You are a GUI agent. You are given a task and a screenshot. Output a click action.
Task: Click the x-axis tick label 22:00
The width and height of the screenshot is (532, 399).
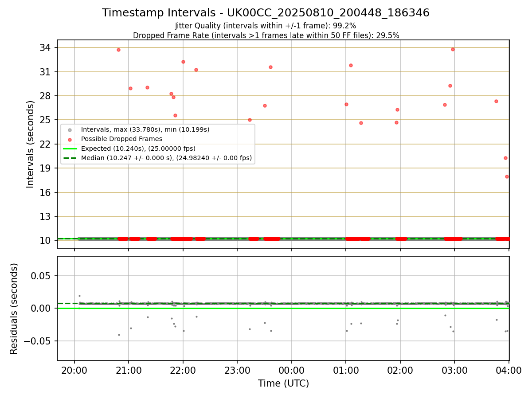183,371
